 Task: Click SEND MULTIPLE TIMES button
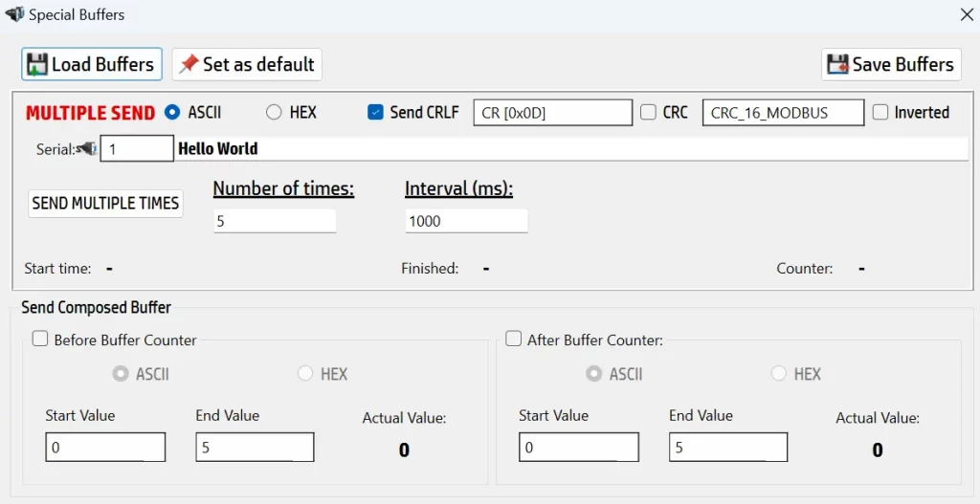tap(105, 203)
